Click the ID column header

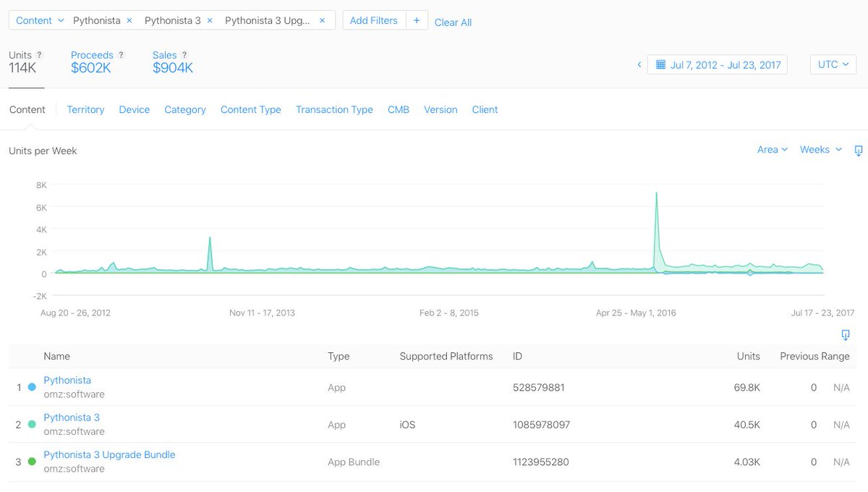tap(517, 356)
